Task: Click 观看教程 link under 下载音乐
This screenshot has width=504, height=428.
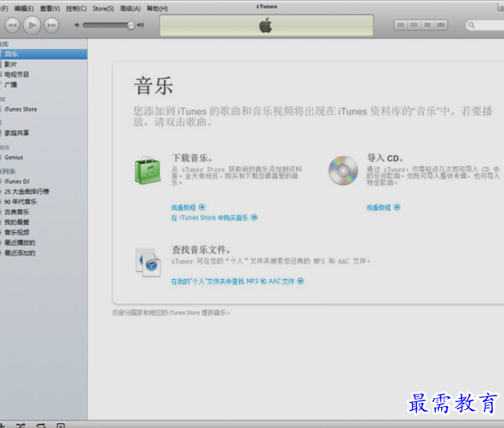Action: (x=188, y=208)
